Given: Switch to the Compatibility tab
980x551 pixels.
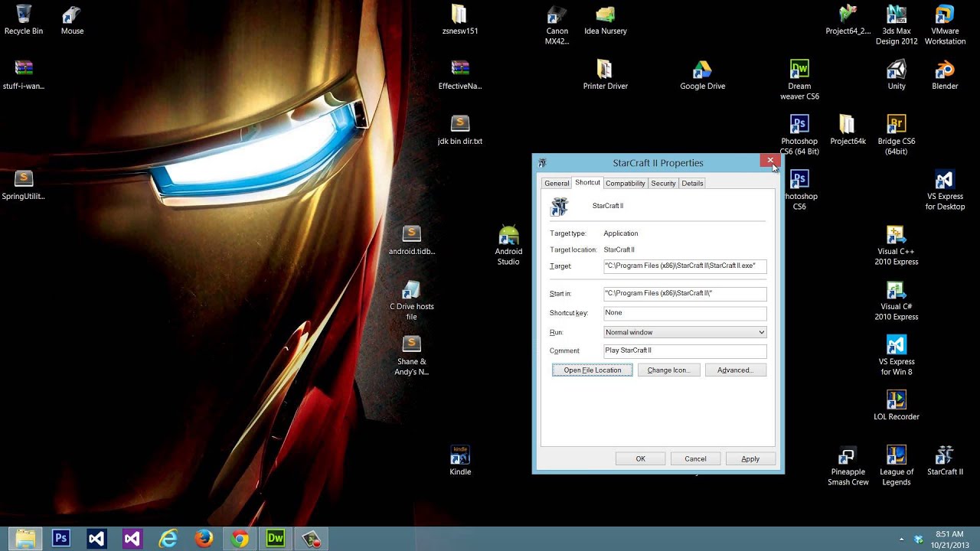Looking at the screenshot, I should 625,183.
